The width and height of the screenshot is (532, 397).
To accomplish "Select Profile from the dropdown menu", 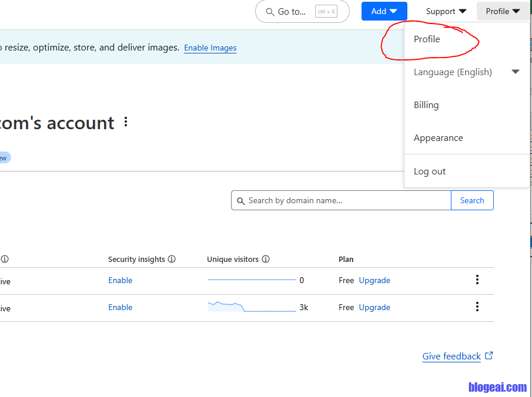I will tap(427, 39).
